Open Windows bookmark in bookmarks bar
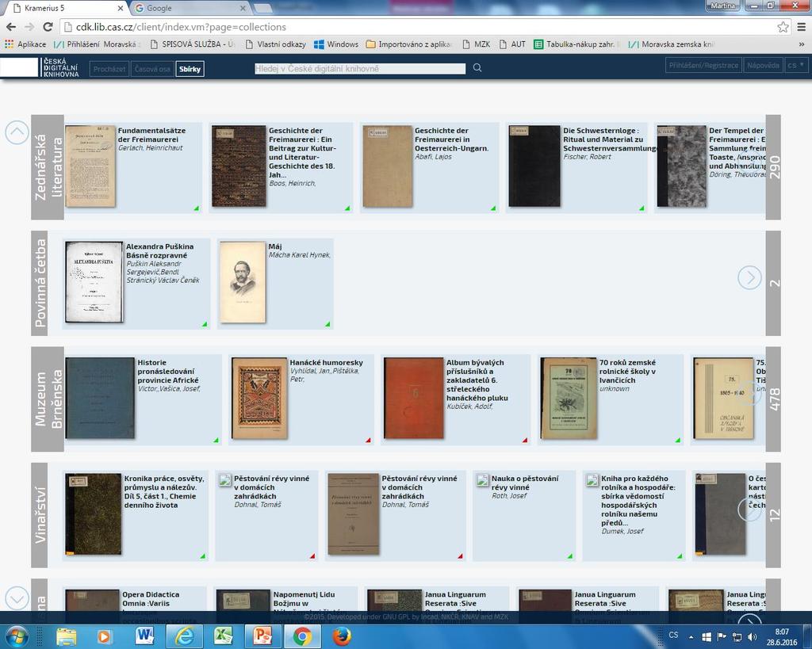This screenshot has width=812, height=649. (336, 44)
